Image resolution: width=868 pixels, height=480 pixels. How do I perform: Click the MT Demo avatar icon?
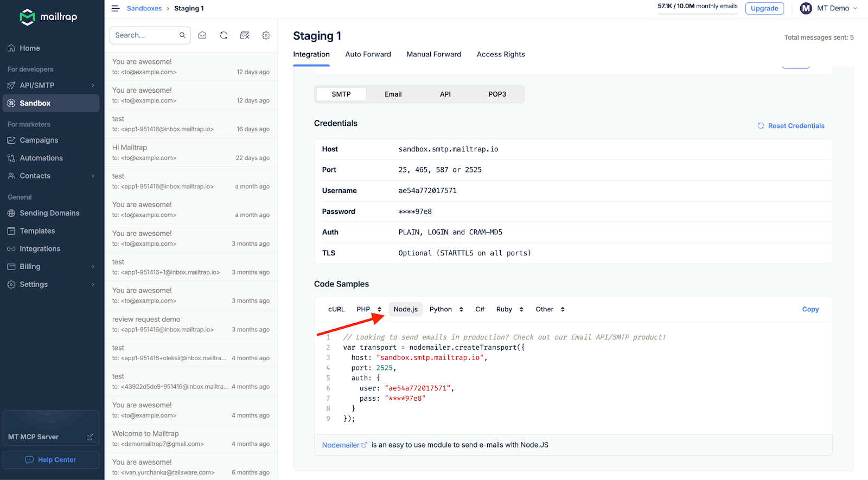pyautogui.click(x=806, y=8)
